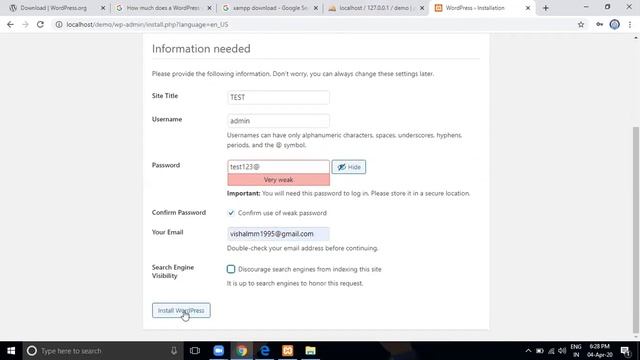Switch to Download WordPress.org tab
The height and width of the screenshot is (360, 640).
coord(53,8)
